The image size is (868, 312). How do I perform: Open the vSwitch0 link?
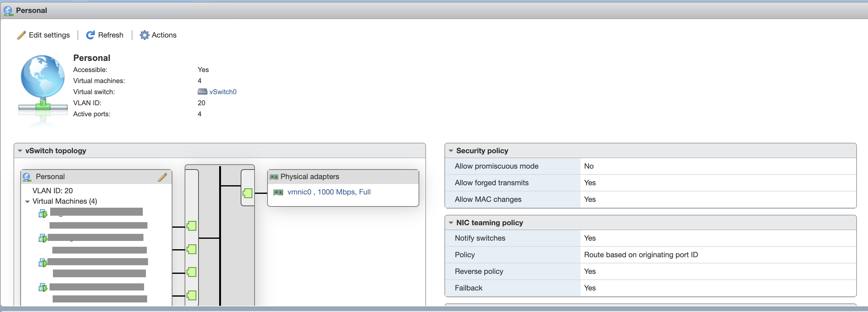(223, 92)
